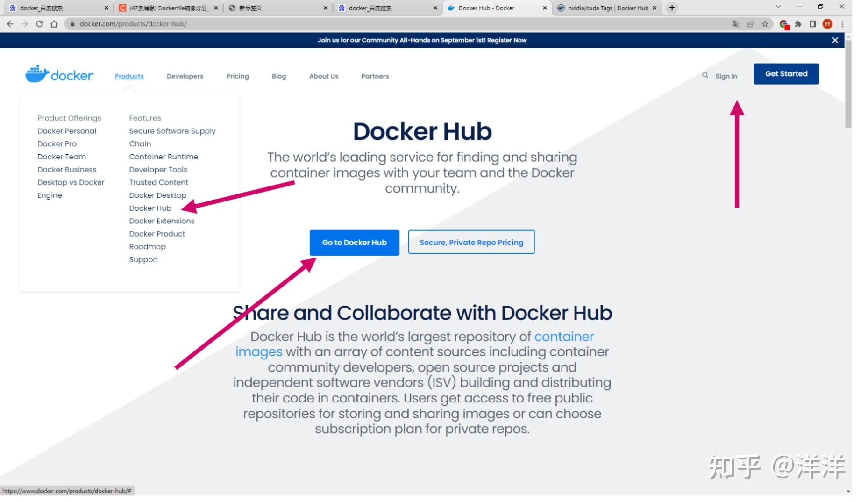868x502 pixels.
Task: Open Secure Software Supply Chain feature
Action: pyautogui.click(x=172, y=137)
